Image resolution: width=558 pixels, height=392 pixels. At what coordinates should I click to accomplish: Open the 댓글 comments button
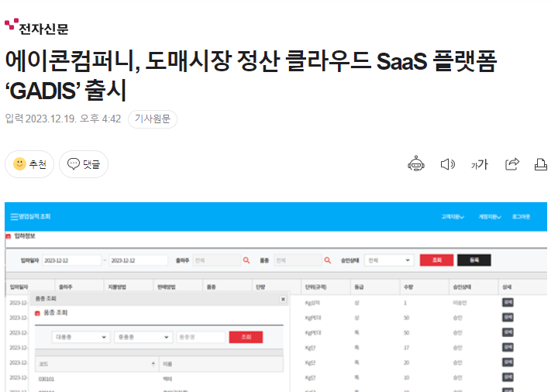point(84,164)
